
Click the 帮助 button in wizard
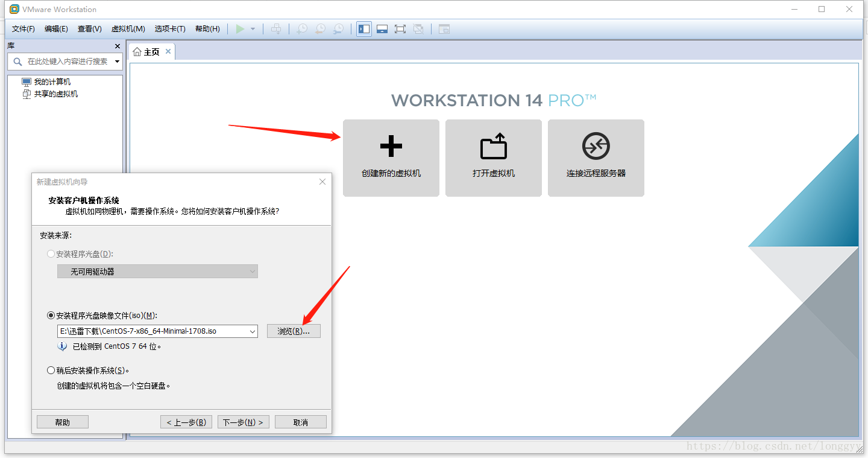[63, 422]
